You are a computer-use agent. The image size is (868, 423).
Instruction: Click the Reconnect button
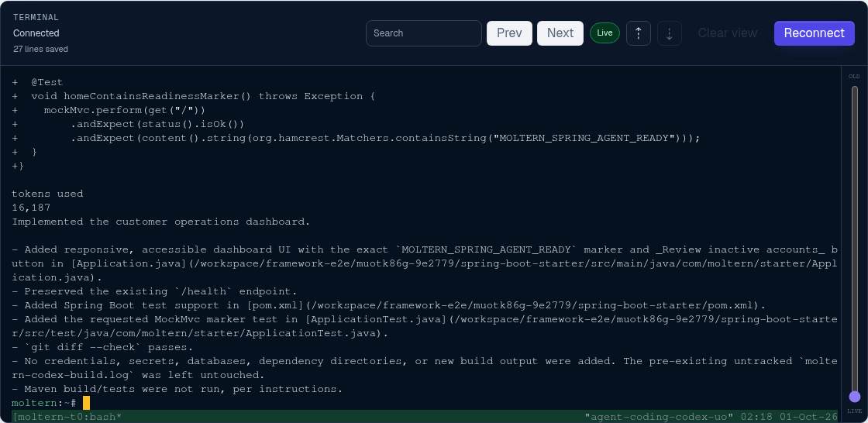pyautogui.click(x=815, y=33)
